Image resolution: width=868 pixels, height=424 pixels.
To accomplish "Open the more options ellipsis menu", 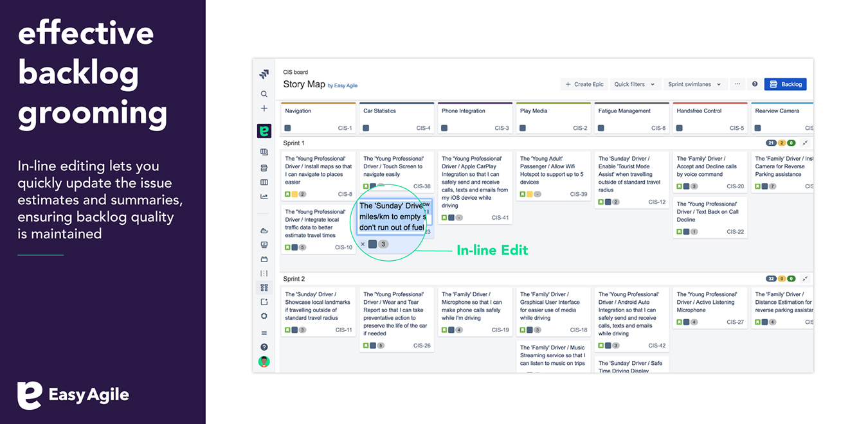I will [737, 84].
